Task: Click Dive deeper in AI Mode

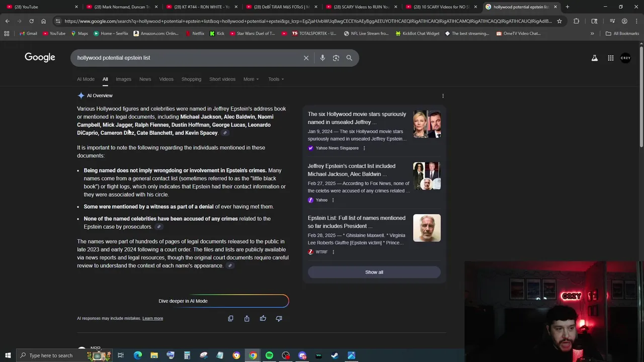Action: (x=183, y=301)
